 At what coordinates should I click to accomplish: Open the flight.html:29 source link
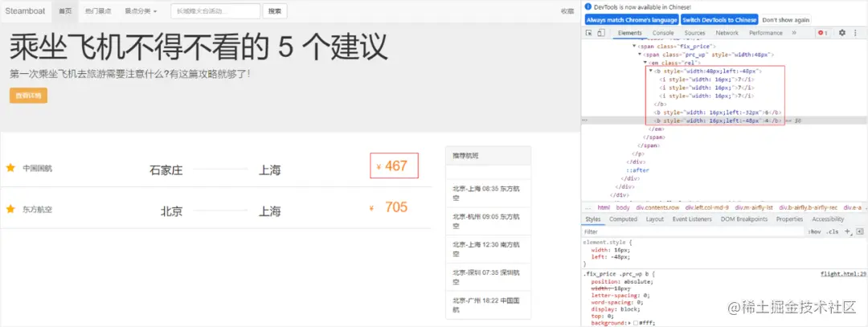point(843,274)
